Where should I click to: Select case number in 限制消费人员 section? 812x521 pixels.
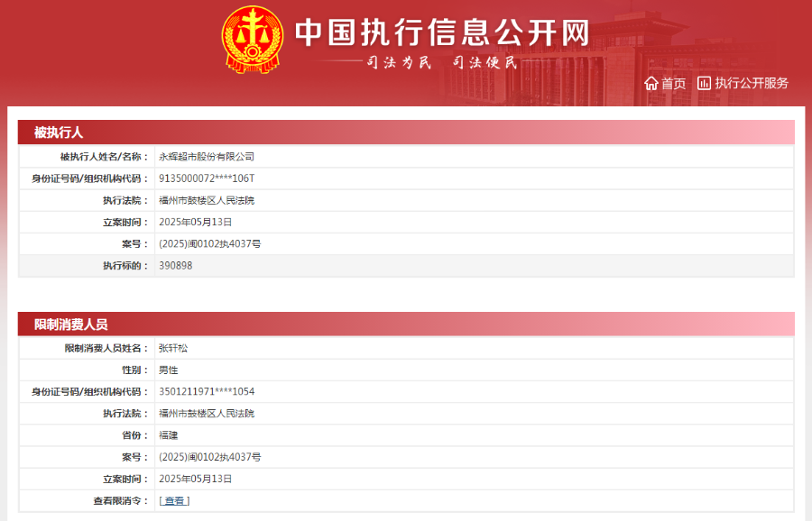209,457
